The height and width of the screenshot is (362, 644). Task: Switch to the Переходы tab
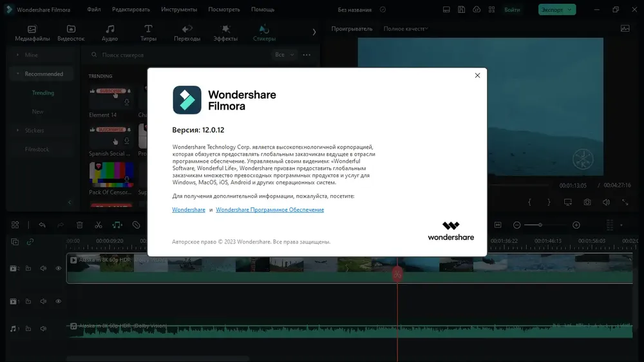coord(187,33)
